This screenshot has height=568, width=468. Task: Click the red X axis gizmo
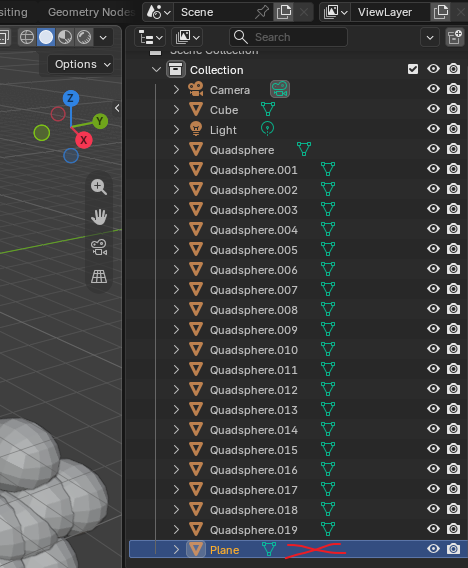tap(84, 140)
